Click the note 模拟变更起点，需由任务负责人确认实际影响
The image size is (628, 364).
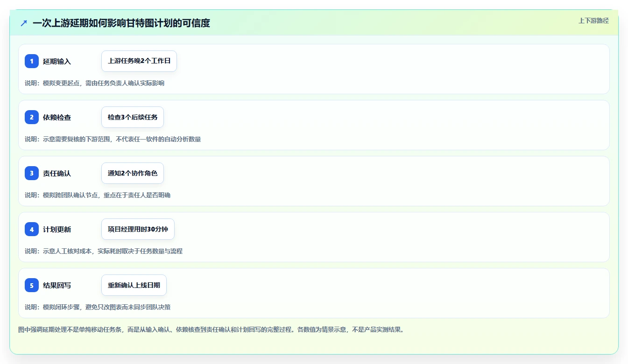click(x=94, y=83)
